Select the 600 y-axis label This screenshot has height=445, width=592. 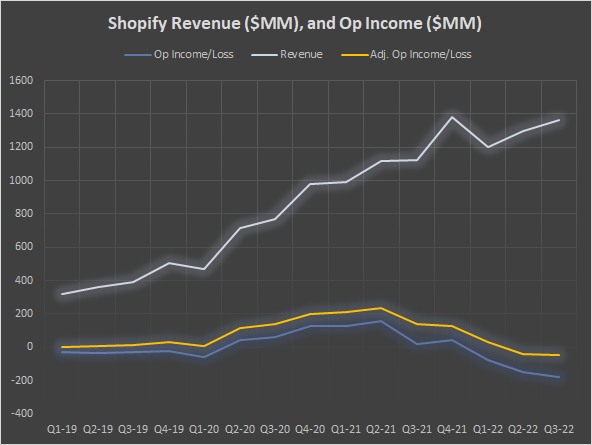tap(24, 247)
